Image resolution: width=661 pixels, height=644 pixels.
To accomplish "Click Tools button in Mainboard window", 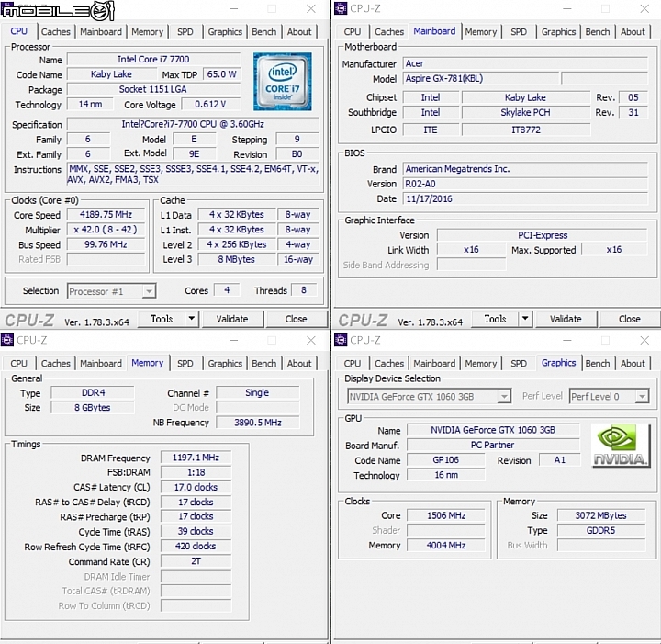I will 496,319.
